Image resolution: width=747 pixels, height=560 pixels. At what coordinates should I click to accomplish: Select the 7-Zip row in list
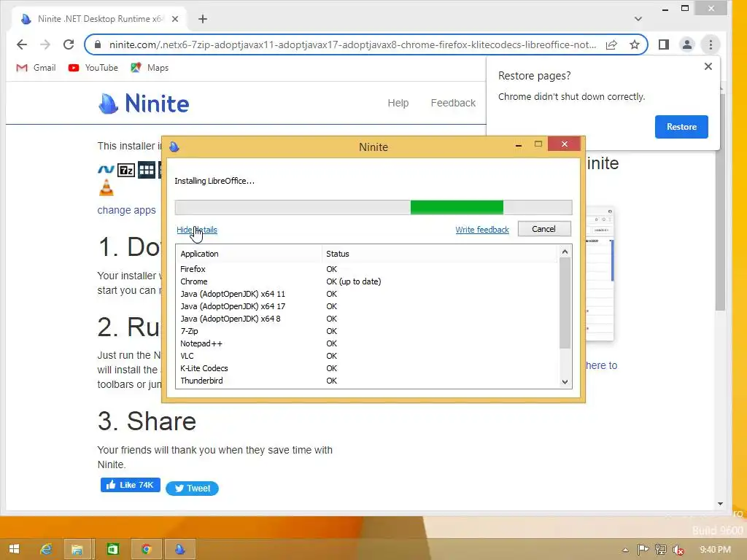point(367,331)
